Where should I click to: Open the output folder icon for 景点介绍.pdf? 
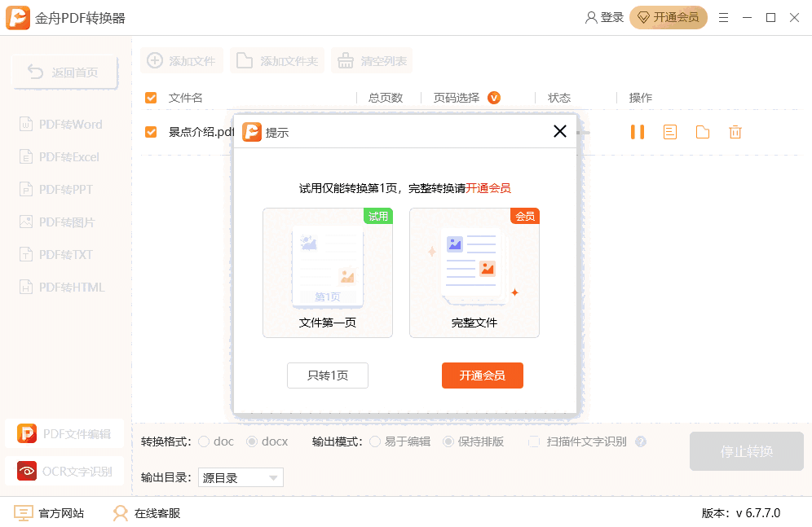703,132
